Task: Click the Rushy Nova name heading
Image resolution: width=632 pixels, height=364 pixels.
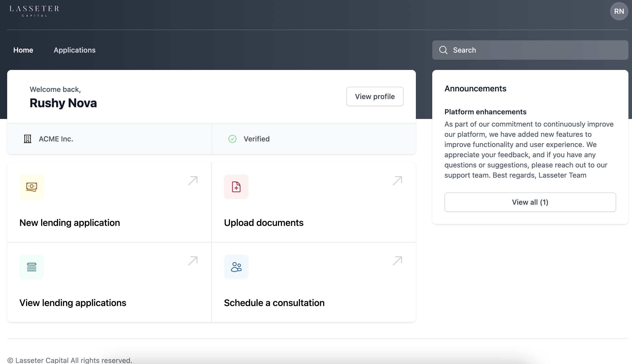Action: [x=63, y=103]
